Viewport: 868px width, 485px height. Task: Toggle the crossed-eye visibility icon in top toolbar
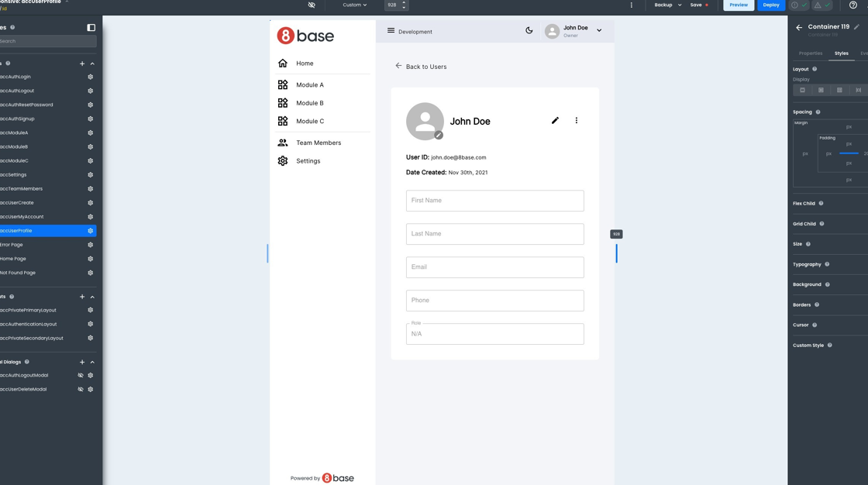tap(312, 5)
